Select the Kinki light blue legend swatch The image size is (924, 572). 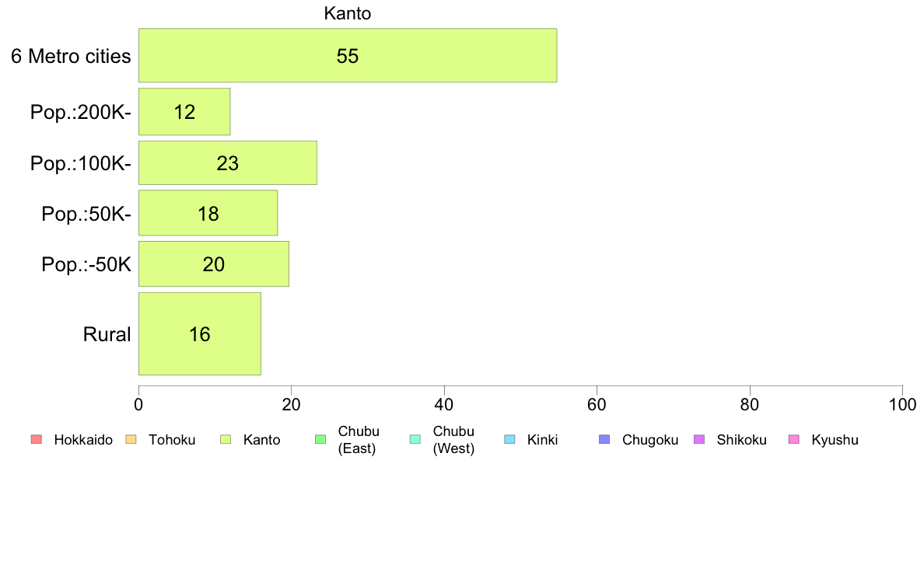(x=509, y=439)
